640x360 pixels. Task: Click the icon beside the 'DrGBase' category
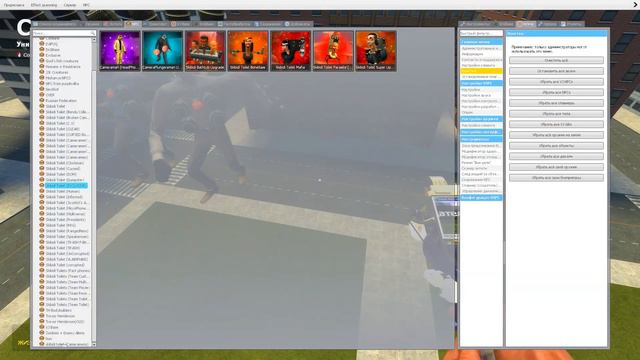coord(42,49)
